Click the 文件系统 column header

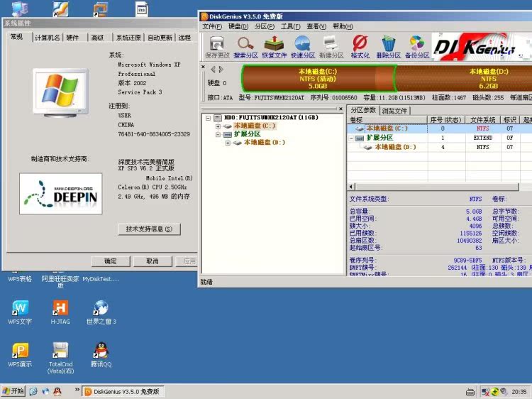(x=483, y=120)
